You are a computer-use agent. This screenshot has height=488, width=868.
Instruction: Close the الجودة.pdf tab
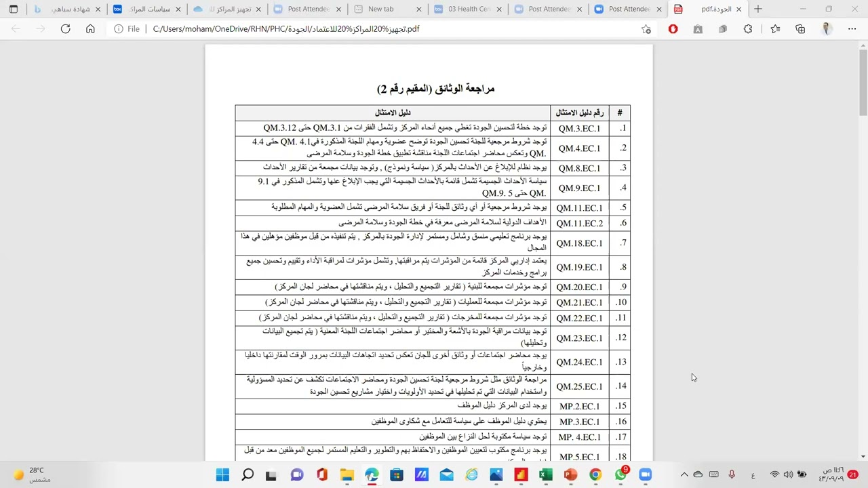pos(738,9)
